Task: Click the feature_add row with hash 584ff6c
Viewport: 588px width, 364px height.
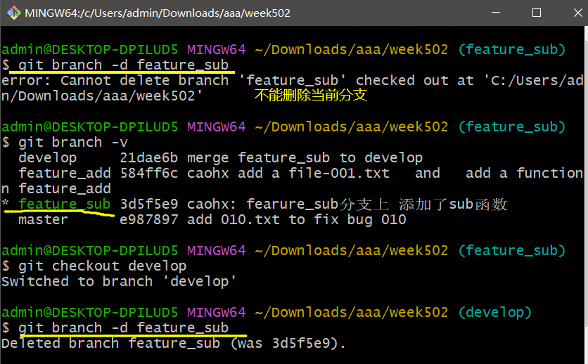Action: pos(301,174)
